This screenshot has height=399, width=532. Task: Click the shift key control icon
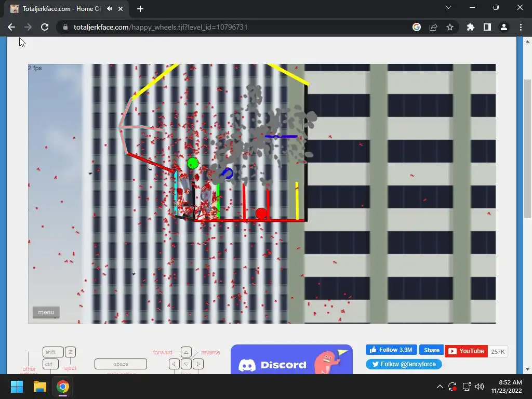(53, 352)
